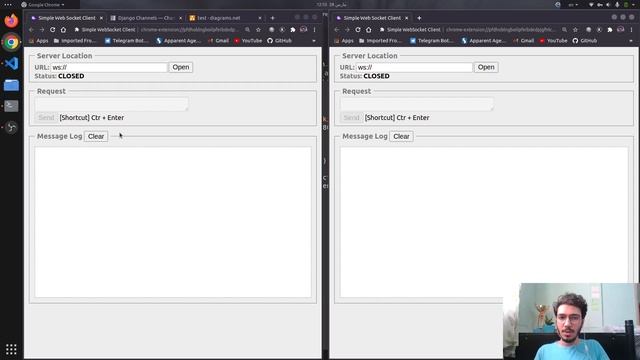Open Gmail bookmark in right window
Image resolution: width=640 pixels, height=360 pixels.
click(x=523, y=41)
